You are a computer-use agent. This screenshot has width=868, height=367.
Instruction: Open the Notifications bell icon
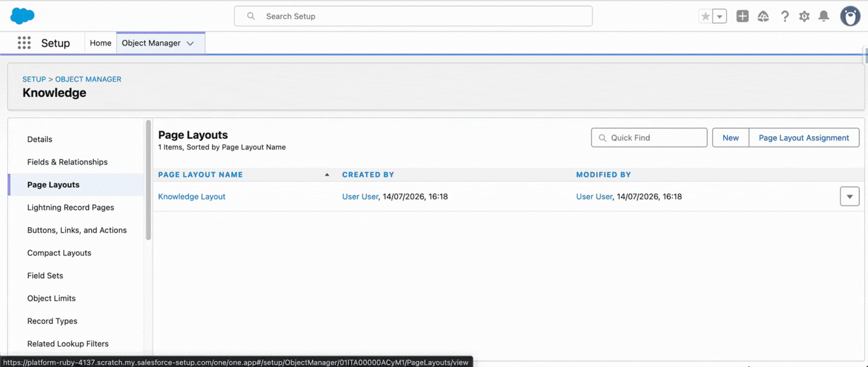824,16
